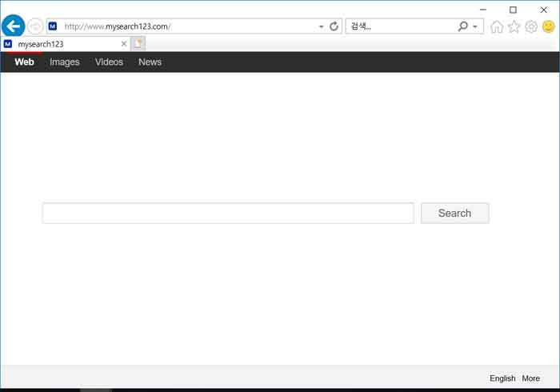Switch to the Videos search category
Viewport: 560px width, 392px height.
click(109, 62)
